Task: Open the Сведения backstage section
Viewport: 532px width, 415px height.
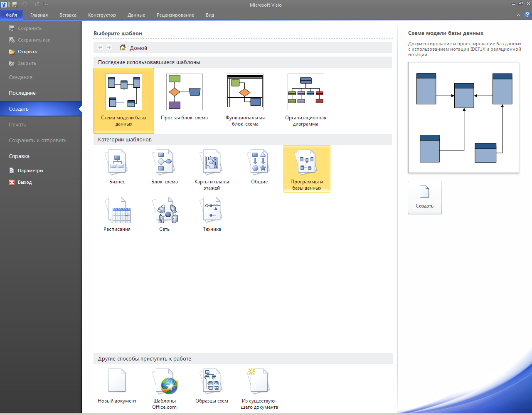Action: [41, 77]
